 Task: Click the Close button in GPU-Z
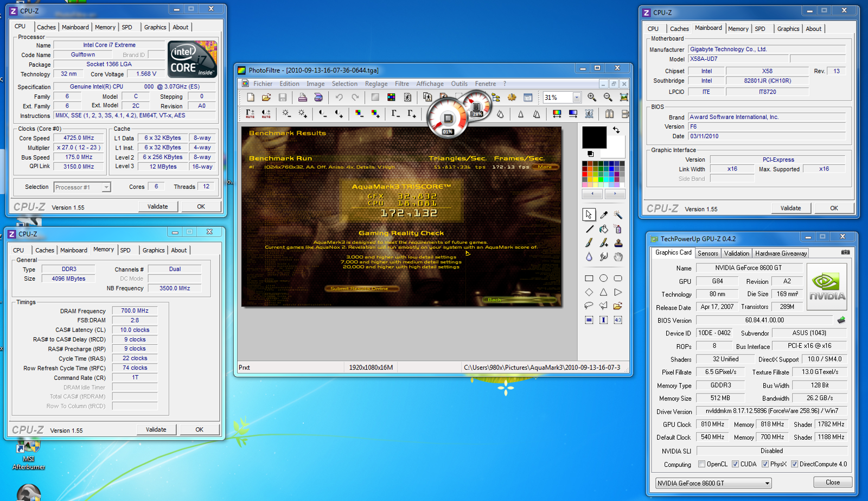point(833,482)
